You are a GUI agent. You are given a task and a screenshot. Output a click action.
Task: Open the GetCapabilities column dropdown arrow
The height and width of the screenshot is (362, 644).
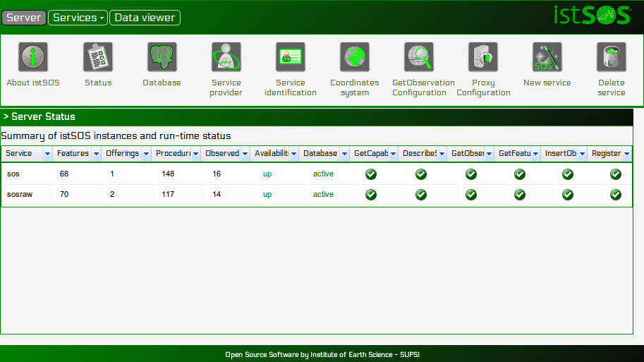tap(393, 154)
